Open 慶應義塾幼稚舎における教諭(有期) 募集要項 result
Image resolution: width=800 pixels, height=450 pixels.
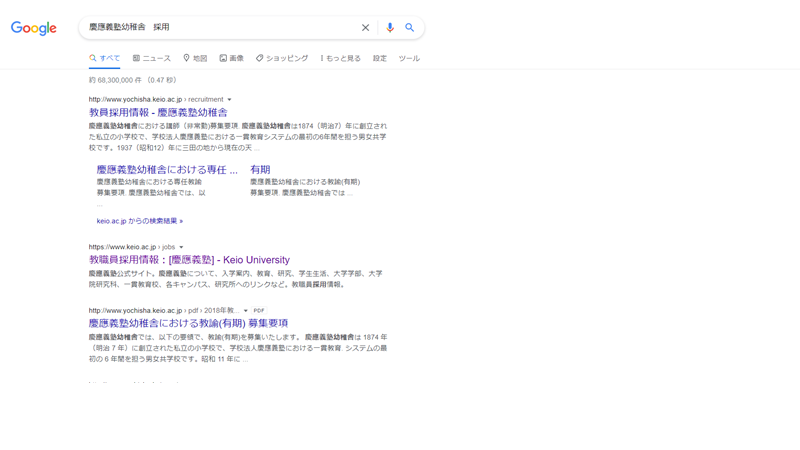(188, 323)
